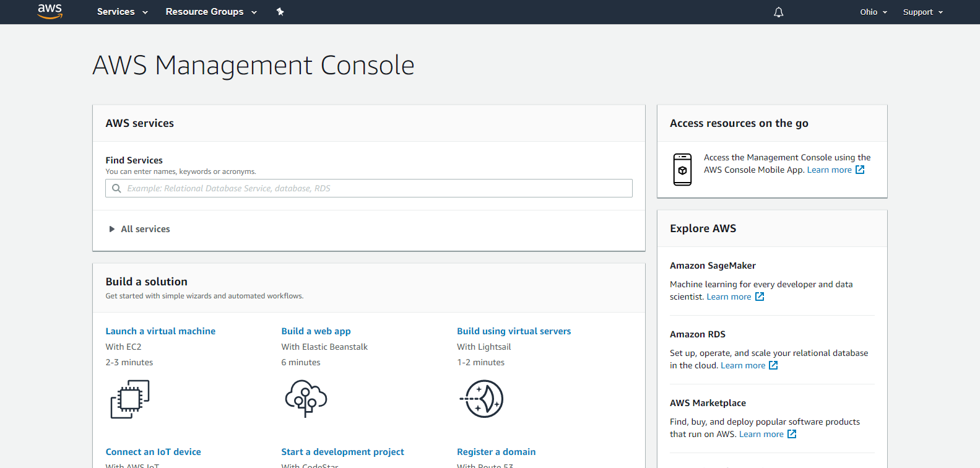Click the AWS Marketplace heading

(708, 403)
